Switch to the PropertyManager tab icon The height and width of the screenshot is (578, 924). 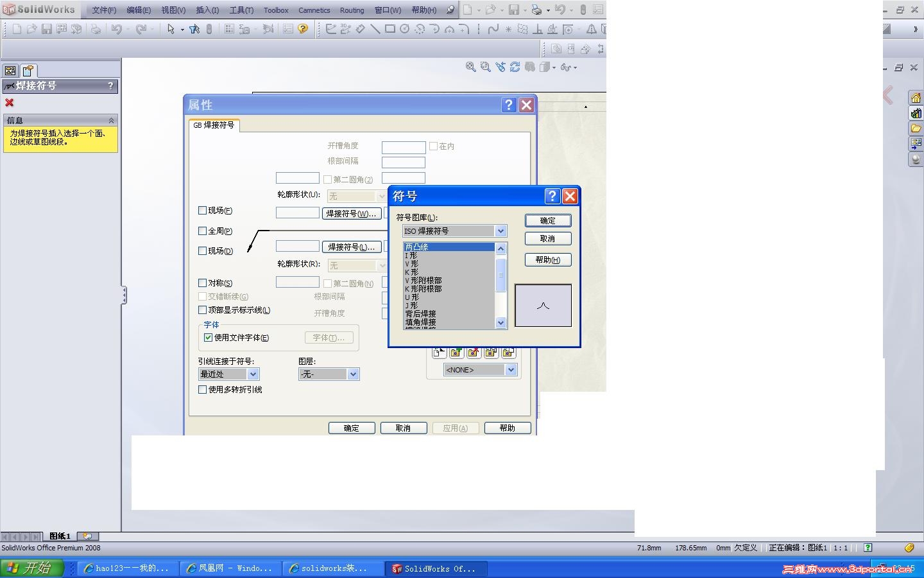click(x=28, y=71)
